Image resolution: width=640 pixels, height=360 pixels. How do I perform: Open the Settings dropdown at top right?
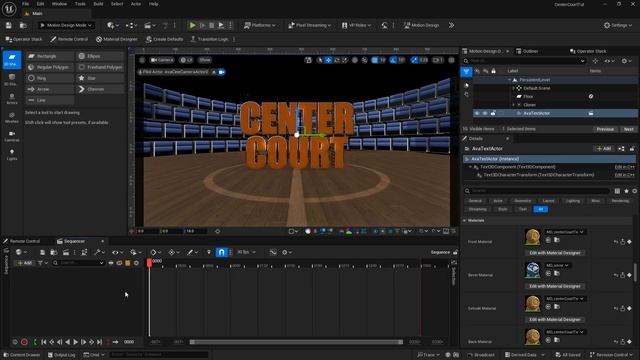pos(618,25)
